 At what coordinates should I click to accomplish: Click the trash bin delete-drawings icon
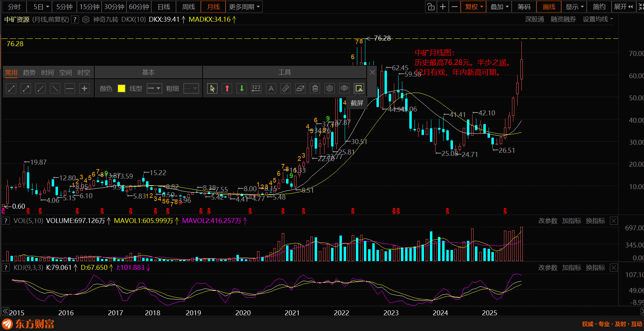(x=315, y=88)
